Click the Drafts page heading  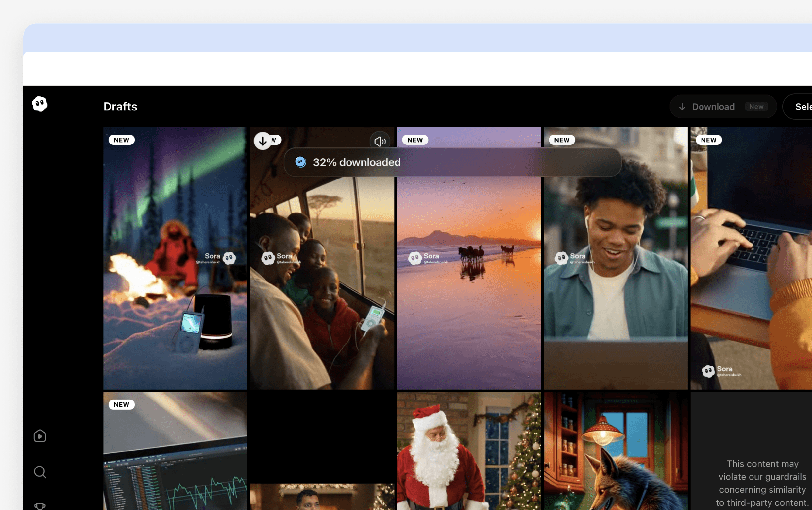pos(120,107)
